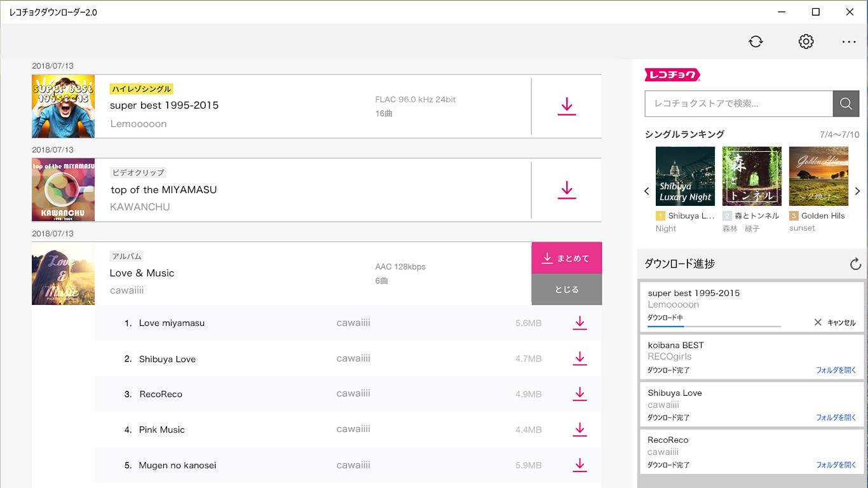Viewport: 868px width, 488px height.
Task: Open Golden Hils ranking thumbnail
Action: [818, 176]
